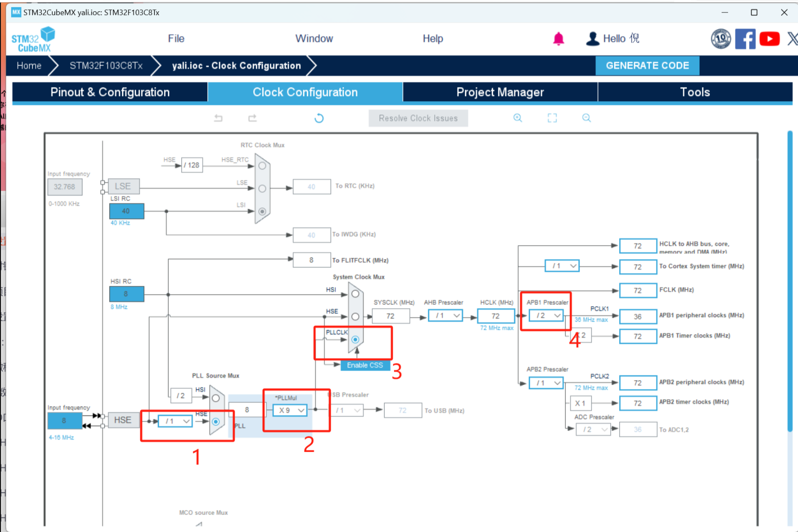The height and width of the screenshot is (532, 798).
Task: Zoom out of the clock diagram
Action: pyautogui.click(x=586, y=118)
